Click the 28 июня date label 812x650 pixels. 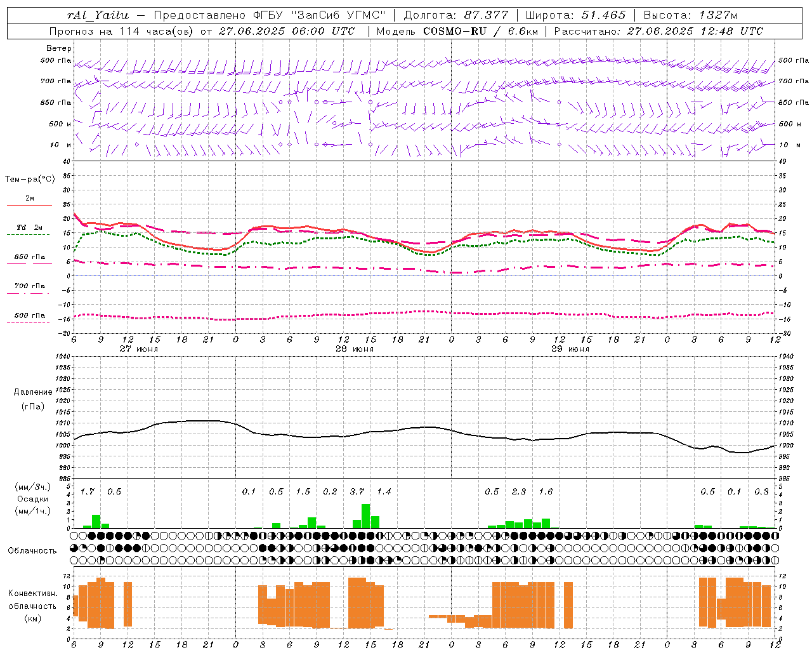(355, 349)
